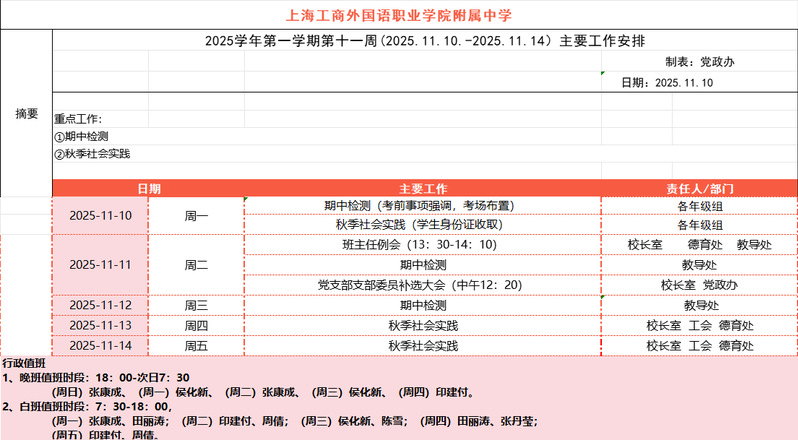
Task: Click the 周二 weekday cell
Action: [x=196, y=265]
